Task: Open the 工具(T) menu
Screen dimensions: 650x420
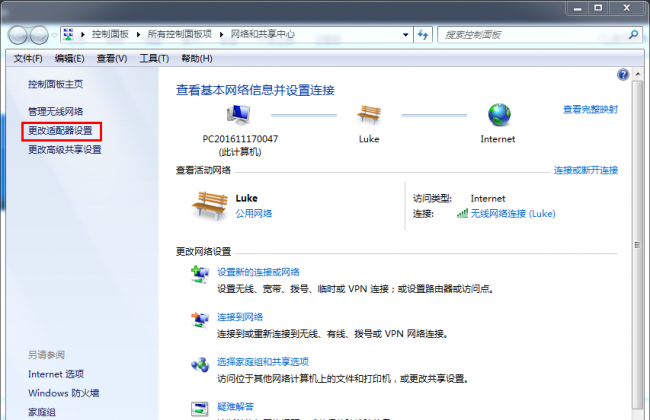Action: point(154,58)
